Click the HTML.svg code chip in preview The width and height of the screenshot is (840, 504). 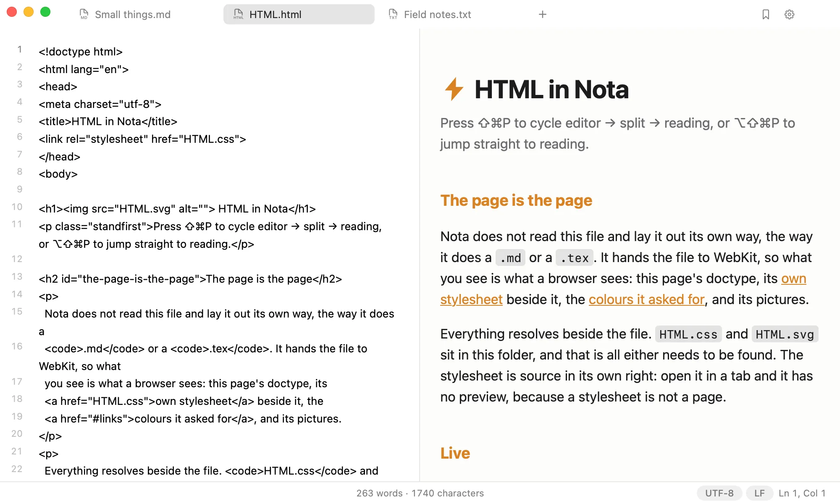(785, 334)
